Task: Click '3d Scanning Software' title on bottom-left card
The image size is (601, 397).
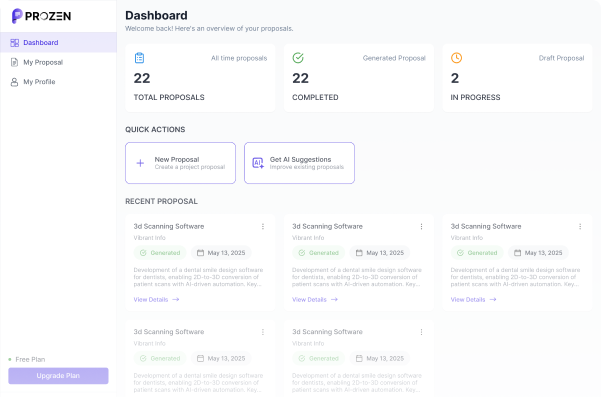Action: [x=169, y=332]
